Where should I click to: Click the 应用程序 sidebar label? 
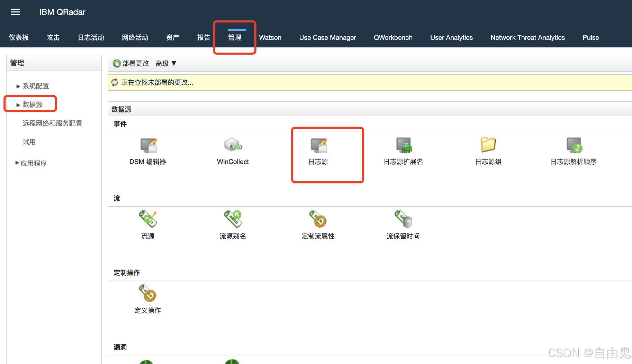34,163
